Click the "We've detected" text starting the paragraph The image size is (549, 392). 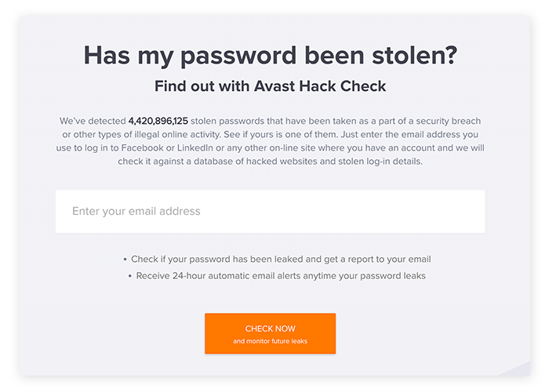[x=92, y=122]
